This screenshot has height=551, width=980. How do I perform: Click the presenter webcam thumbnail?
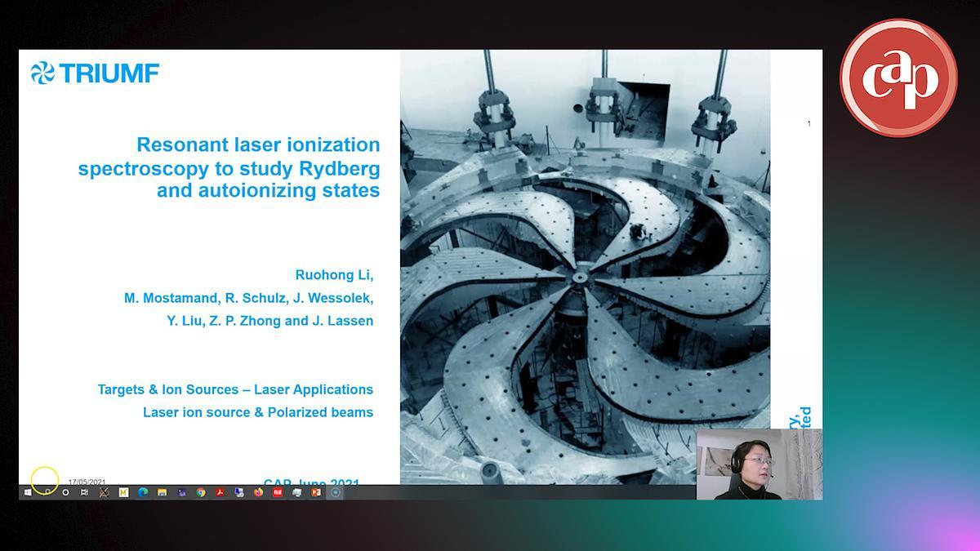[x=759, y=464]
